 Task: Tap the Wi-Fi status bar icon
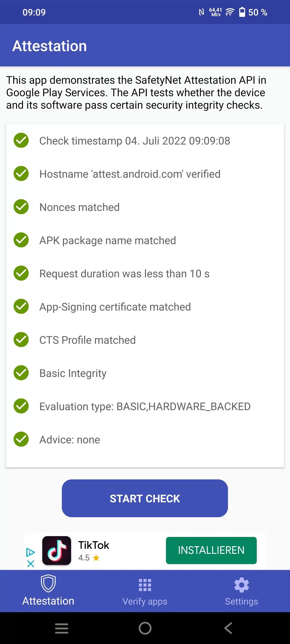(x=230, y=12)
